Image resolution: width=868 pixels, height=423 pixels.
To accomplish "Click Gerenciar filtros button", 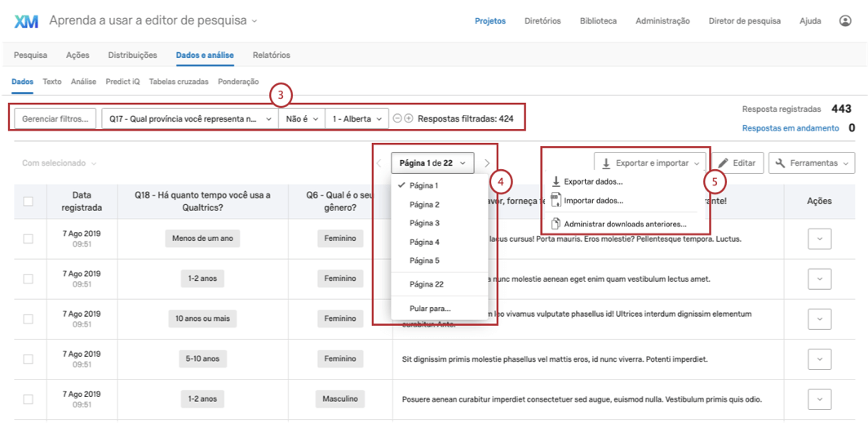I will [x=55, y=118].
